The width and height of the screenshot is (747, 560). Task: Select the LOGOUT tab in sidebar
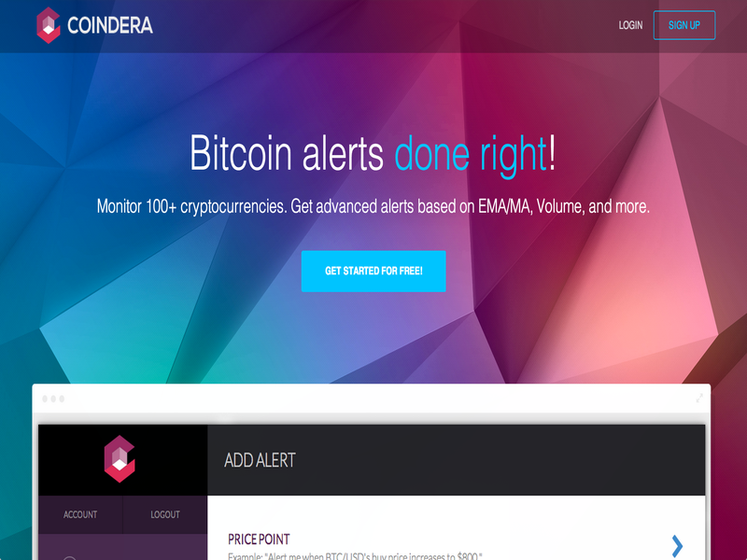pyautogui.click(x=165, y=515)
